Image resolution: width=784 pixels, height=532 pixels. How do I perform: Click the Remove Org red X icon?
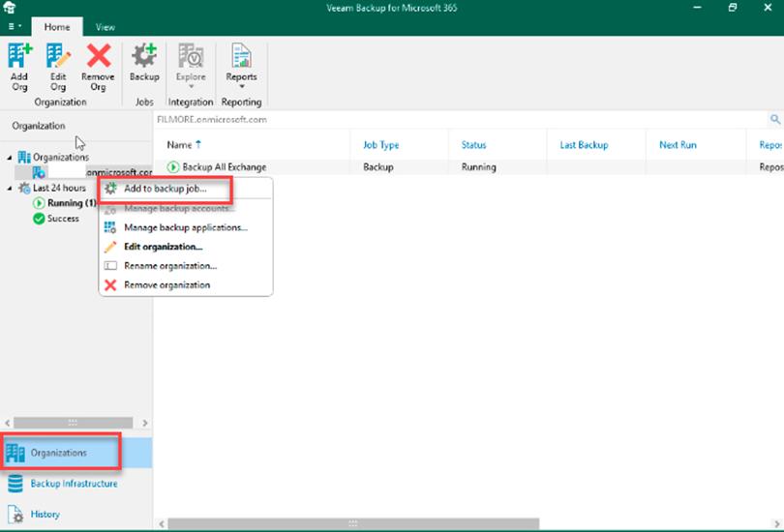[98, 66]
